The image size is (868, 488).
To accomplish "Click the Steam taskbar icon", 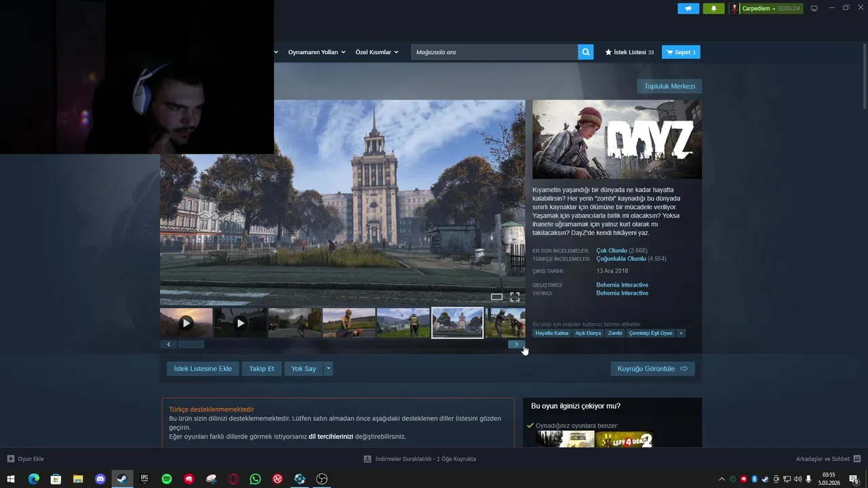I will tap(122, 479).
